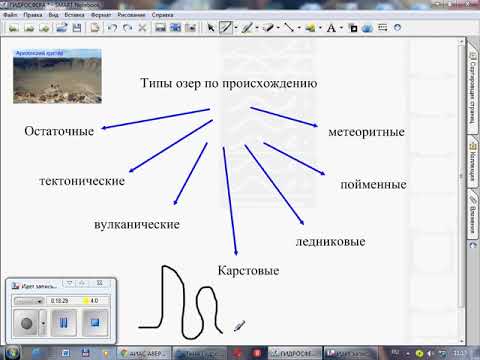Screen dimensions: 480x360
Task: Expand the Shapes options arrow
Action: pos(320,28)
